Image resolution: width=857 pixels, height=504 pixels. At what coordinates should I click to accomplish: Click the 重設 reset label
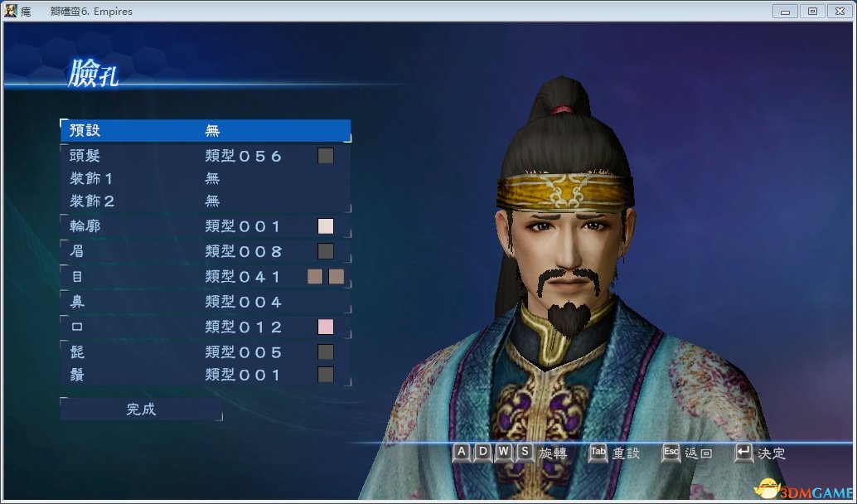(627, 453)
